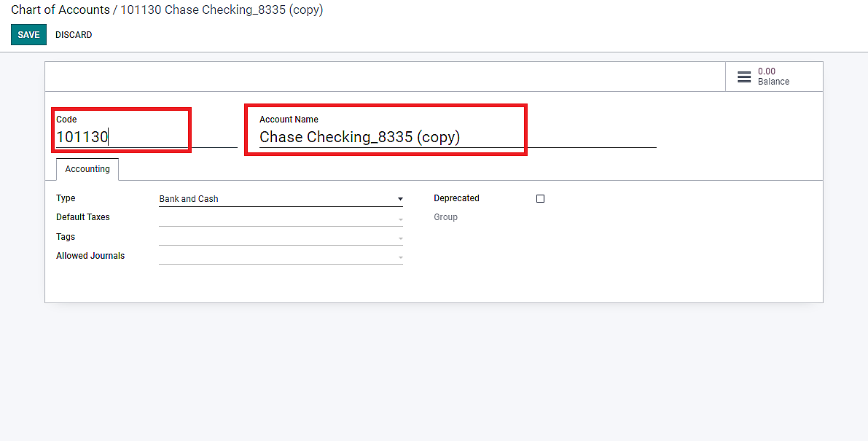This screenshot has height=441, width=868.
Task: Click the Deprecated label
Action: point(457,198)
